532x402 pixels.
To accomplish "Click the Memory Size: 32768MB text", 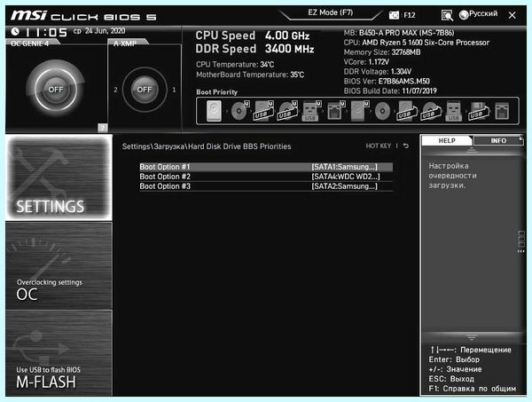I will (x=382, y=52).
